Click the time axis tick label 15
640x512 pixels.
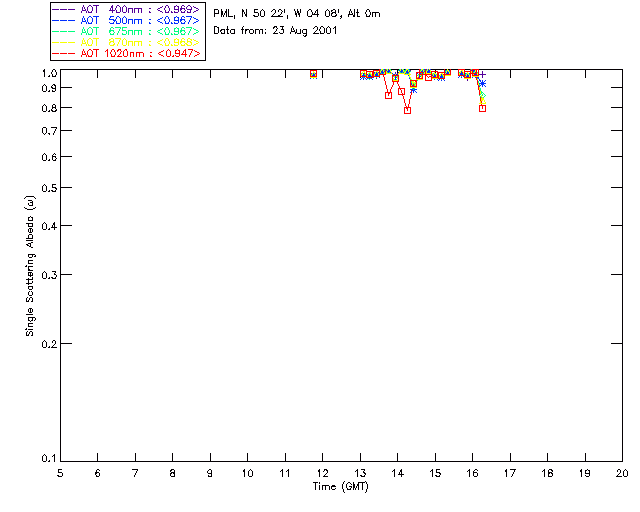coord(435,473)
